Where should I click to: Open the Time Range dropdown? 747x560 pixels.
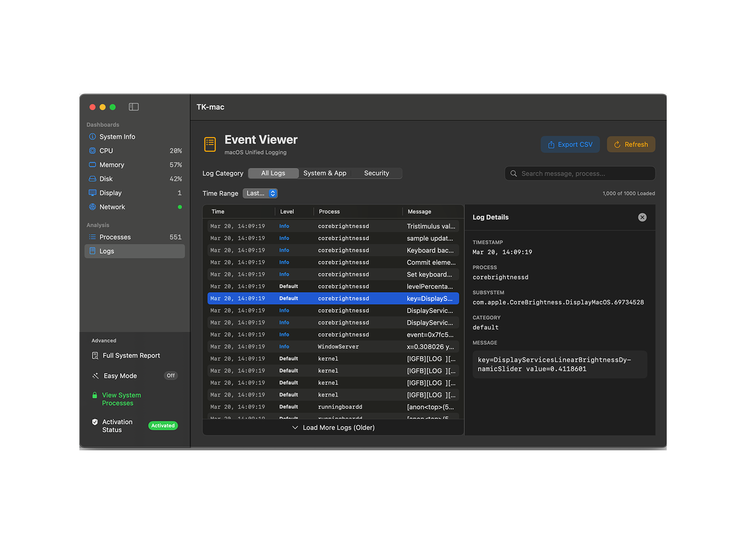(261, 193)
